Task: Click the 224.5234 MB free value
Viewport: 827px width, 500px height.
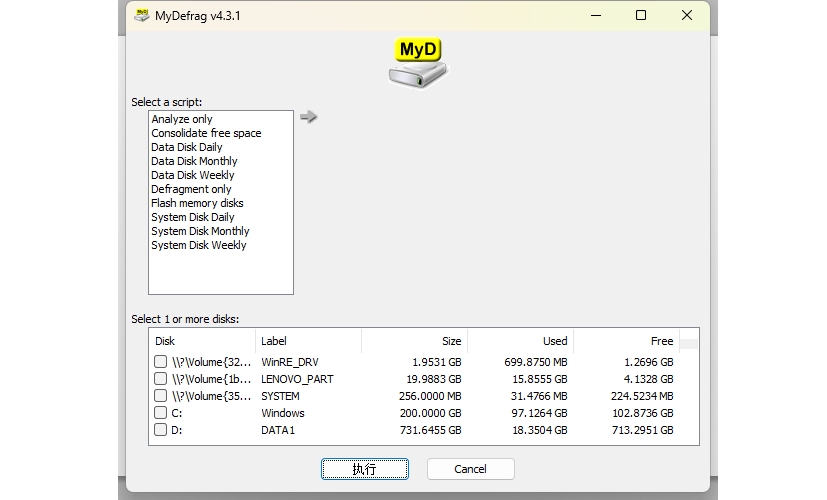Action: [642, 396]
